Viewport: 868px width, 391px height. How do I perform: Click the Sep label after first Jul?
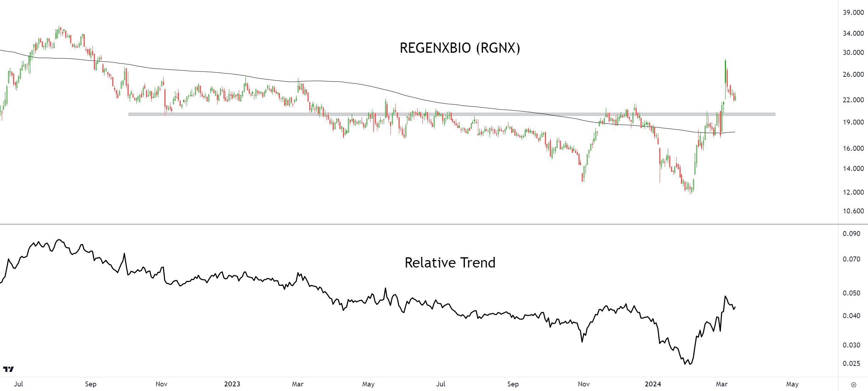tap(91, 384)
